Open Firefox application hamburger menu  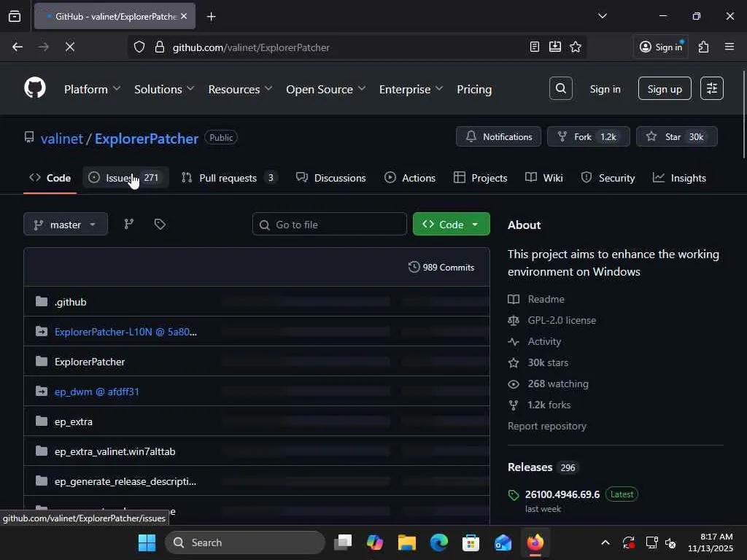tap(729, 47)
